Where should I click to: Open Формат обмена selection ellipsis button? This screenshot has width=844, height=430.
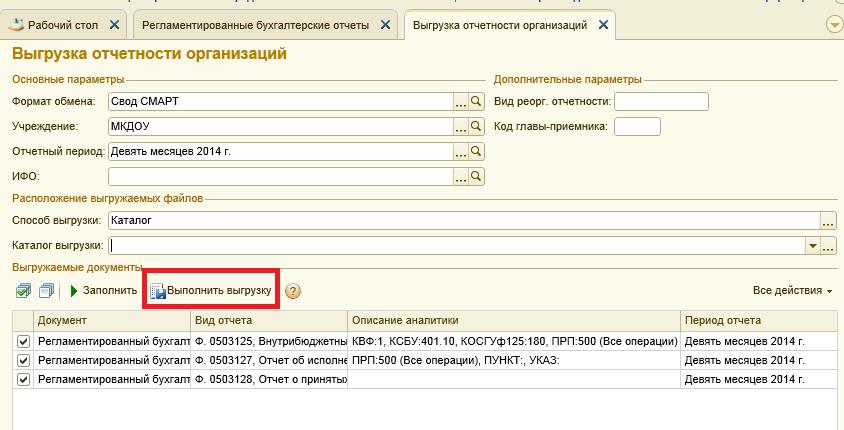tap(460, 102)
